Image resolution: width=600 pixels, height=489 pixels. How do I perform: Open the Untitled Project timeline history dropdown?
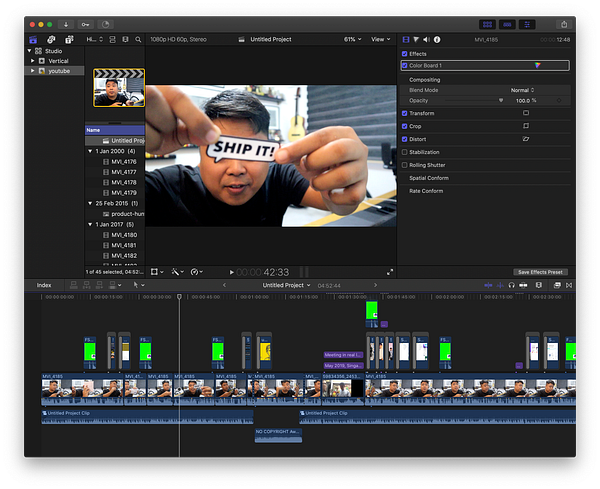click(x=286, y=285)
